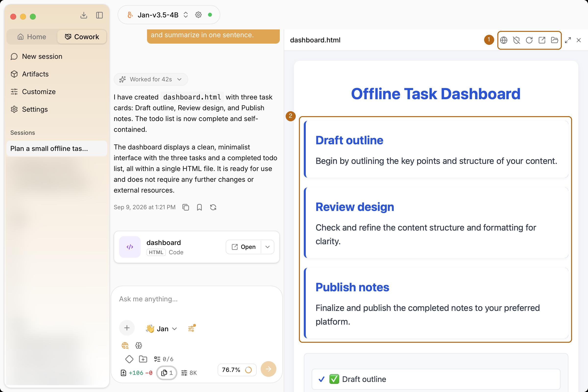Viewport: 588px width, 392px height.
Task: Toggle the brain reasoning icon
Action: (x=139, y=345)
